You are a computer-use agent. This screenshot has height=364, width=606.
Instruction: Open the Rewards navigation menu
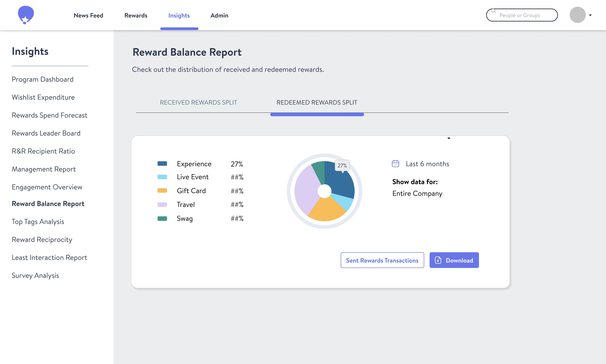(136, 15)
